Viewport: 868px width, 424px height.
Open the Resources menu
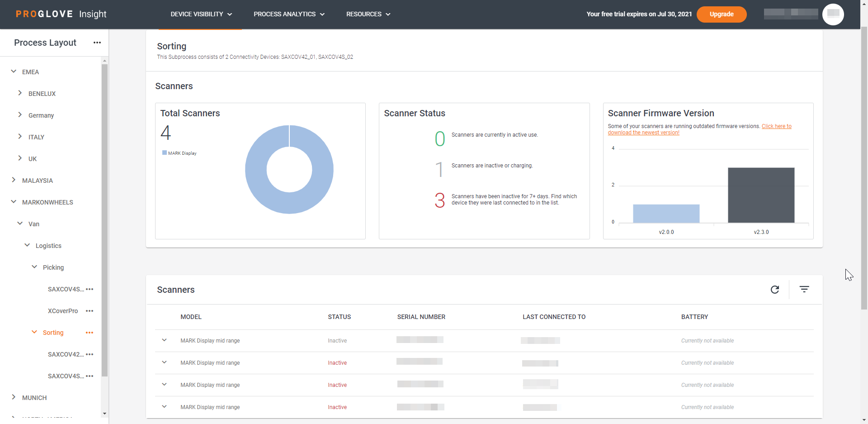368,14
